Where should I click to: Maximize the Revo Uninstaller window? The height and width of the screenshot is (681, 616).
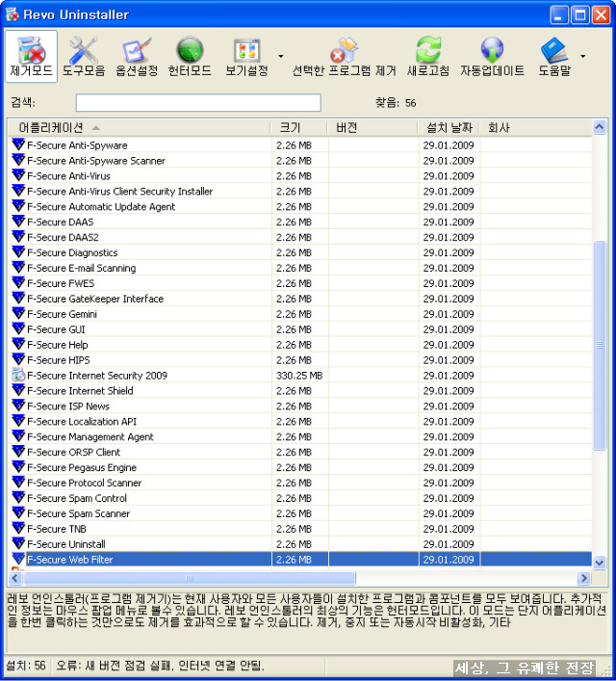[580, 14]
